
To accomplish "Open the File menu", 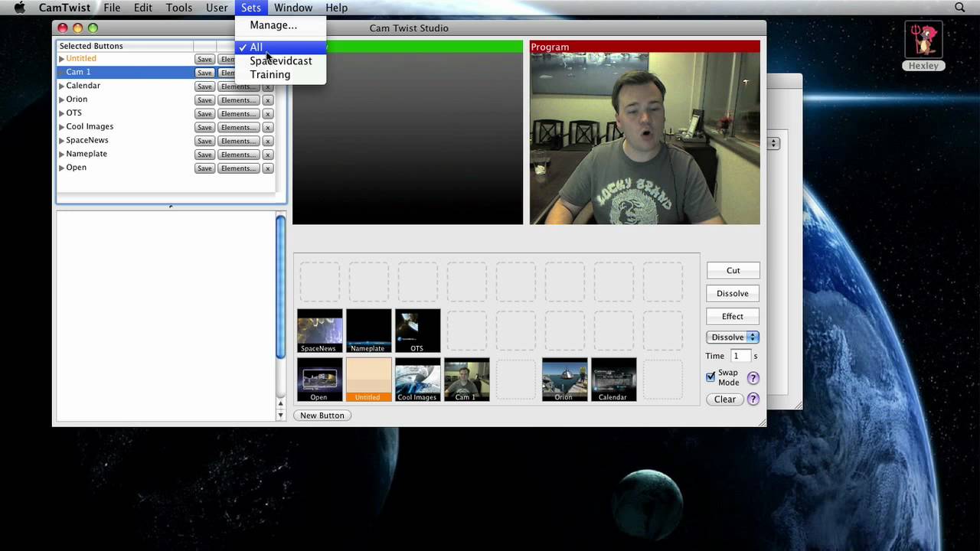I will point(112,8).
